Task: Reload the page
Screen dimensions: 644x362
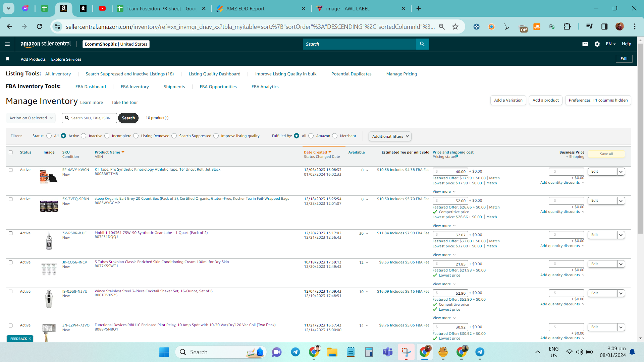Action: [x=40, y=26]
